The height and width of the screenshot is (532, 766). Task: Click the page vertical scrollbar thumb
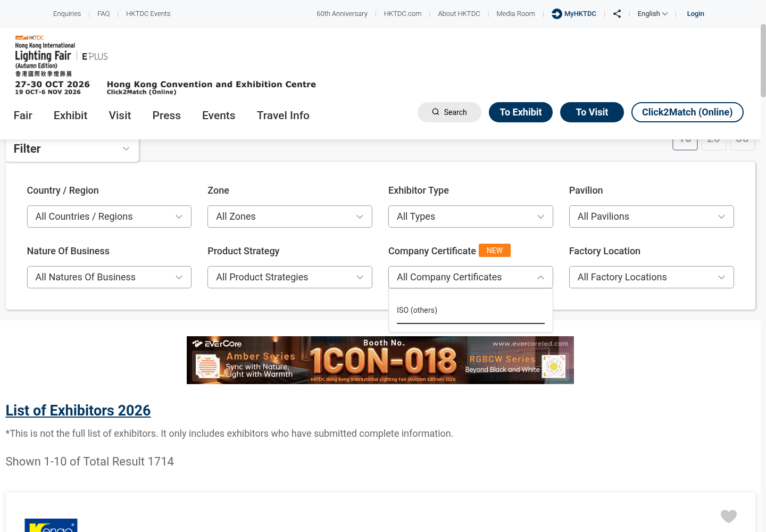[763, 60]
